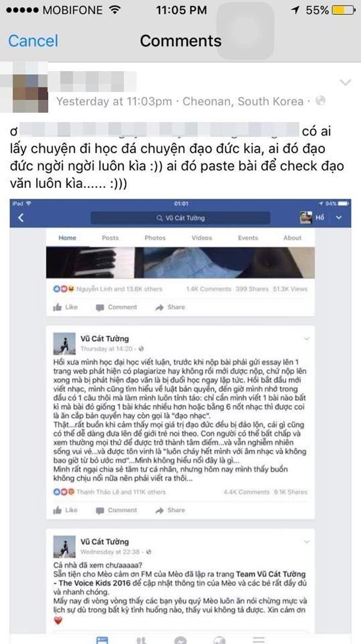361x644 pixels.
Task: Share the post with 9.1K Shares
Action: point(170,510)
